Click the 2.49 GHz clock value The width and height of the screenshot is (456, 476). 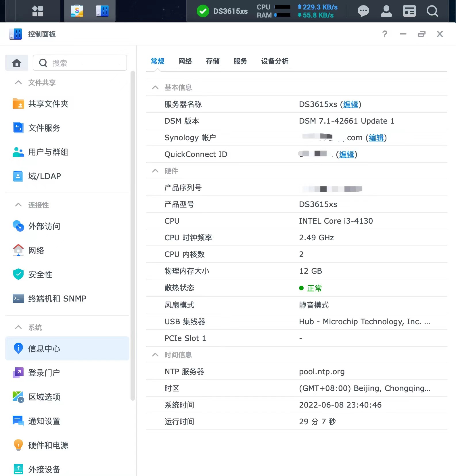317,238
